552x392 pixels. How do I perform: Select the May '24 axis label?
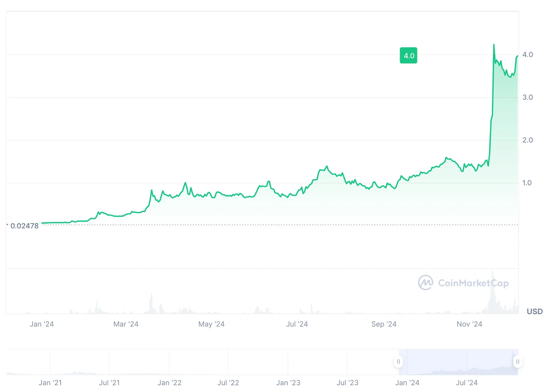(x=211, y=324)
